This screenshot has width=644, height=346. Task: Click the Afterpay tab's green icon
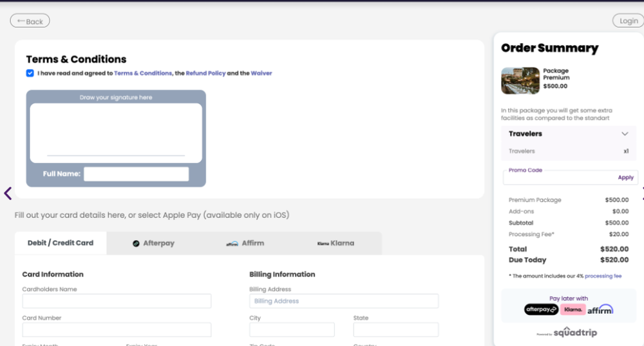click(x=136, y=244)
